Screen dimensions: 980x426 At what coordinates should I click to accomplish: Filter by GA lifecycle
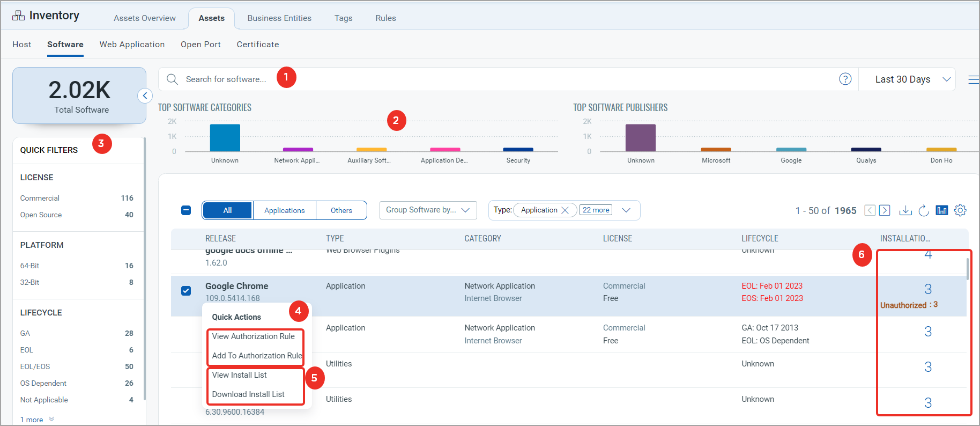point(77,333)
